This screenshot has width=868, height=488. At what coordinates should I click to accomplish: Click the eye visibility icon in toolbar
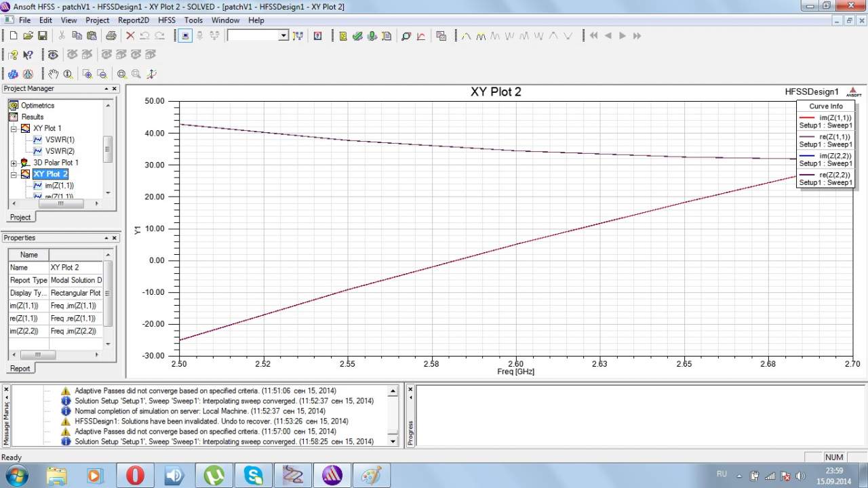click(x=53, y=55)
